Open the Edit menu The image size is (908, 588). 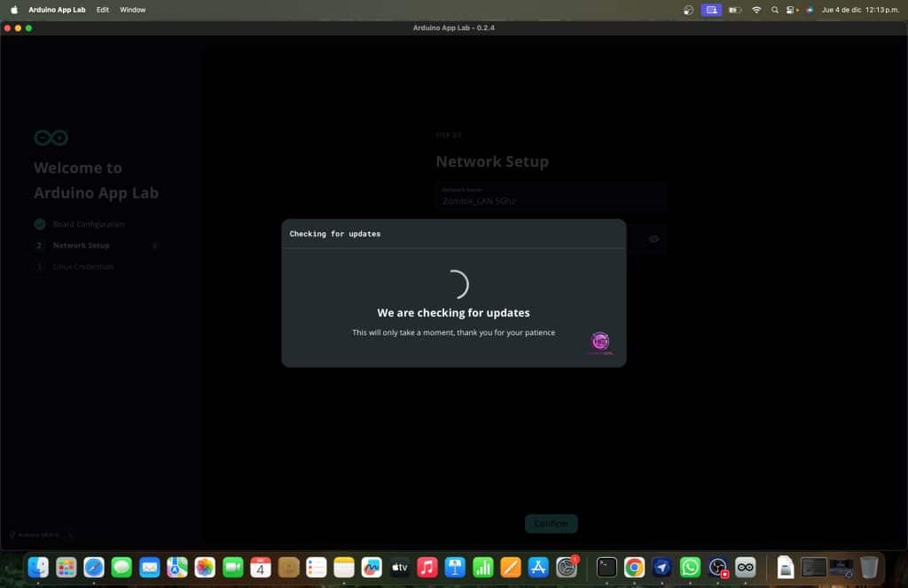pos(103,10)
